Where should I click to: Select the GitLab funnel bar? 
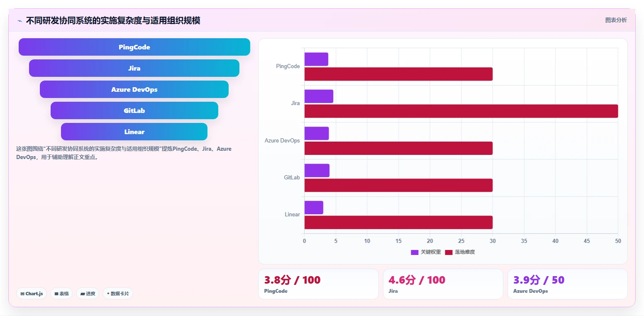(134, 110)
